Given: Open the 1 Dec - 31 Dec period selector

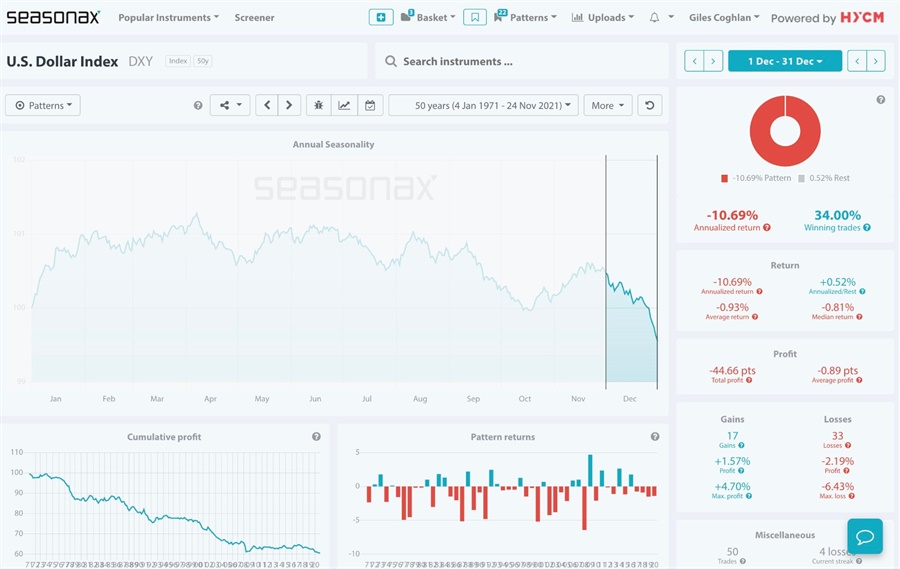Looking at the screenshot, I should pos(784,61).
